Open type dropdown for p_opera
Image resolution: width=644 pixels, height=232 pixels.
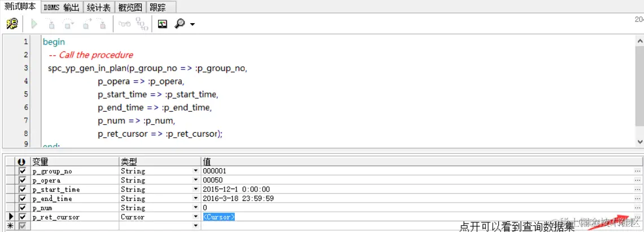195,180
